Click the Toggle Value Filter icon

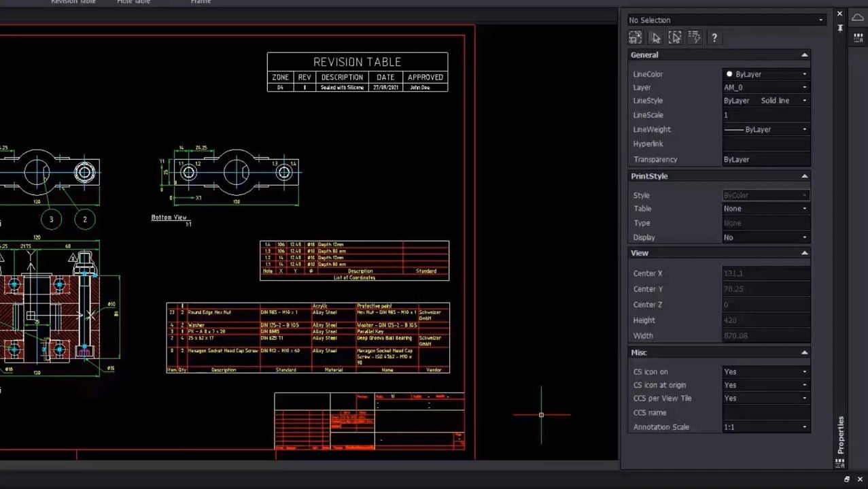click(695, 37)
